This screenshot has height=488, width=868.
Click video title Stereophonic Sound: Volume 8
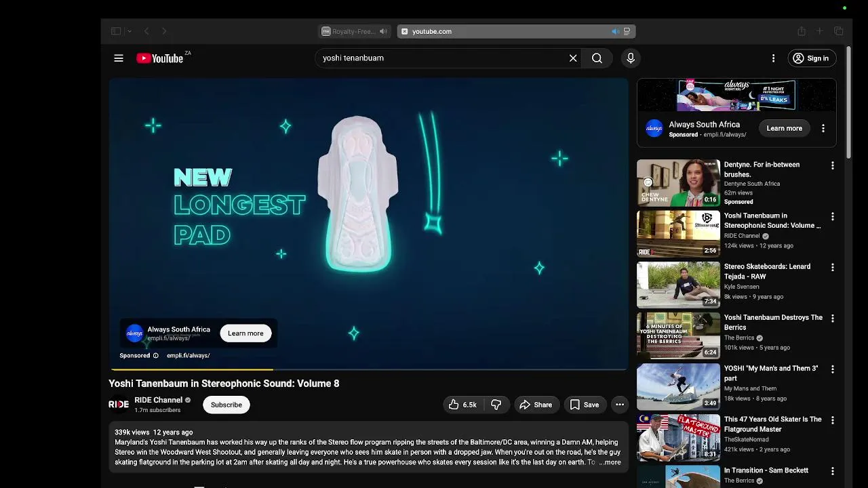(224, 384)
